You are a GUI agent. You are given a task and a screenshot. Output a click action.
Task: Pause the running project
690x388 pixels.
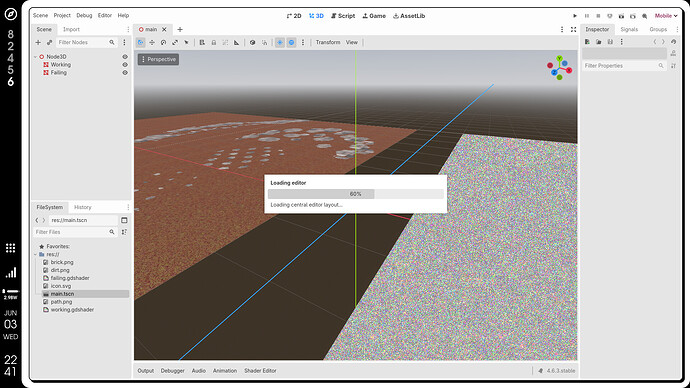(x=587, y=16)
